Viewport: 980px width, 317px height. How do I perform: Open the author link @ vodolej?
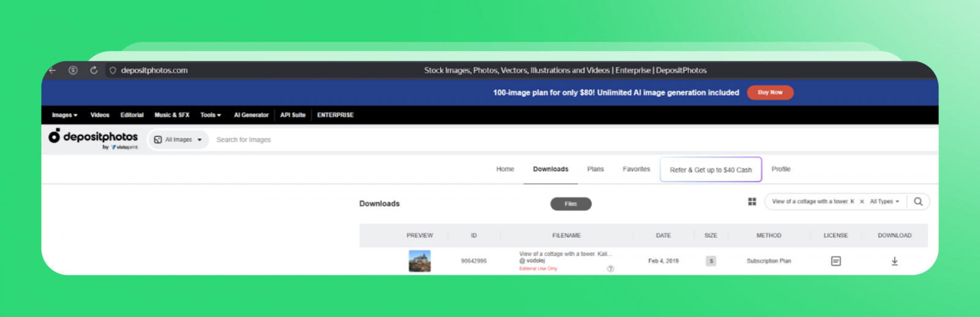tap(532, 261)
